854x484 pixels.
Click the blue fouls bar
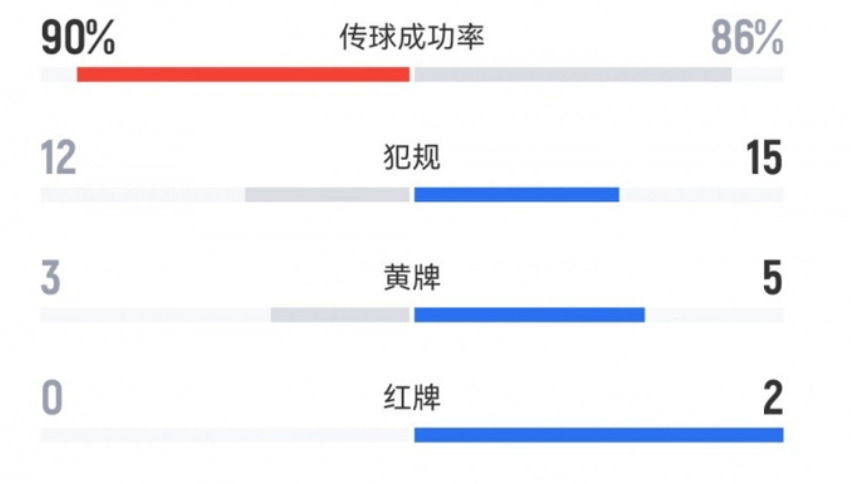click(x=516, y=194)
